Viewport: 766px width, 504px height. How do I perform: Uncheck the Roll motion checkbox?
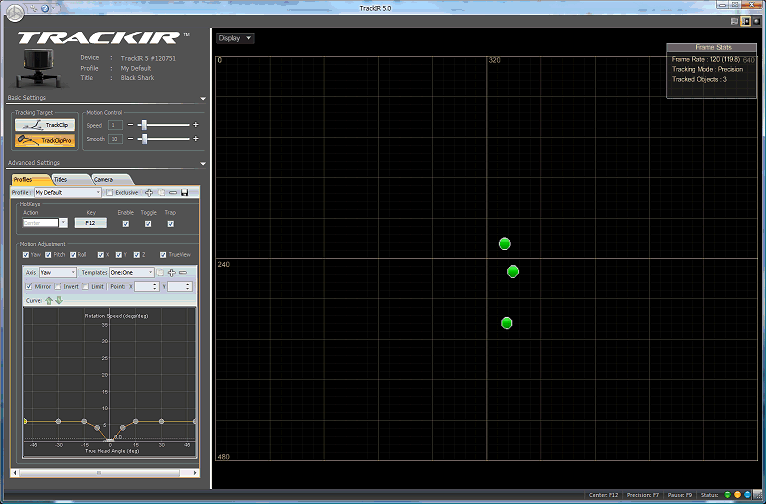pyautogui.click(x=73, y=254)
